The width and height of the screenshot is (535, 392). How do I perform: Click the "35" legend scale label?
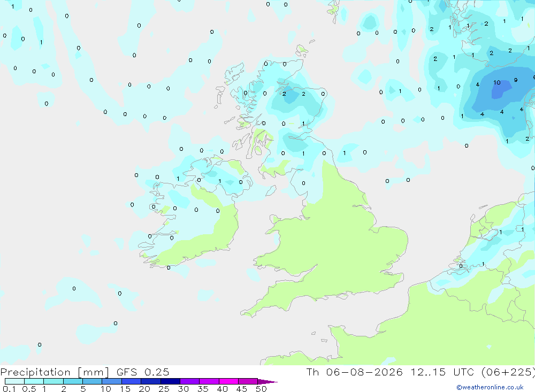203,389
